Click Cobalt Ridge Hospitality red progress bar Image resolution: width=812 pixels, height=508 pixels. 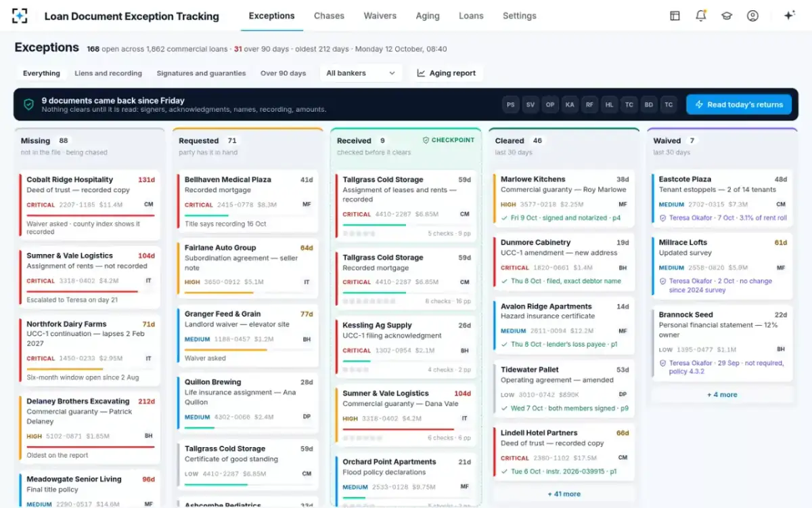click(x=91, y=215)
